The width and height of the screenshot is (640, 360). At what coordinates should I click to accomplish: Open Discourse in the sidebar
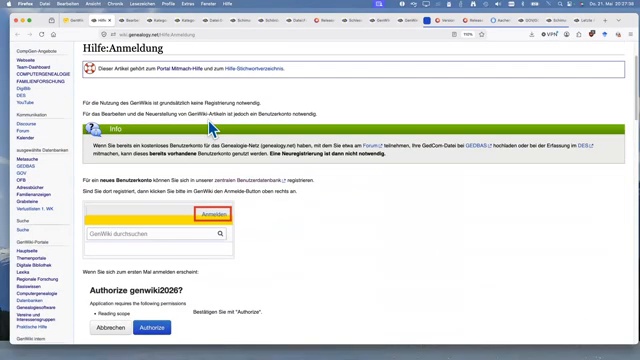26,124
